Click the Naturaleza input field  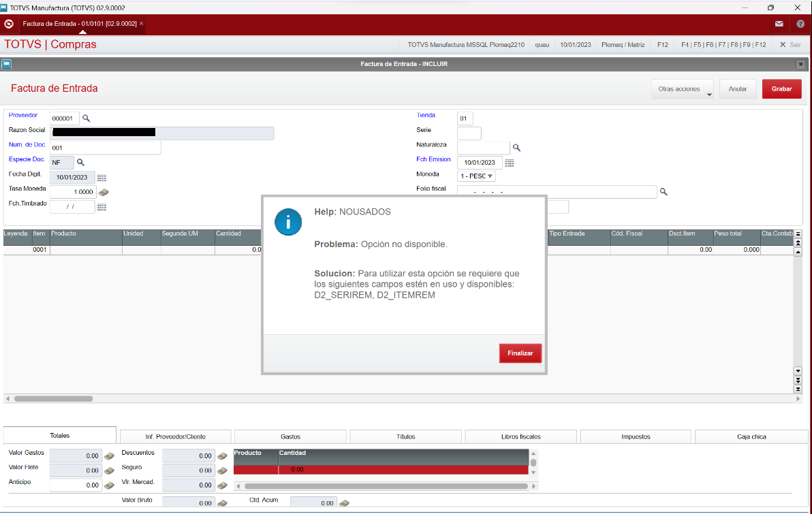click(x=484, y=148)
